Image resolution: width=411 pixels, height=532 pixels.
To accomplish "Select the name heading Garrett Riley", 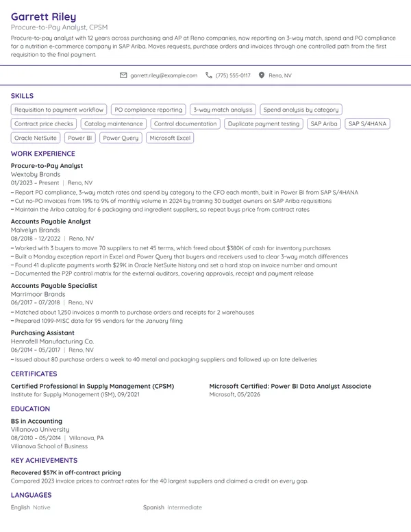I will [43, 16].
